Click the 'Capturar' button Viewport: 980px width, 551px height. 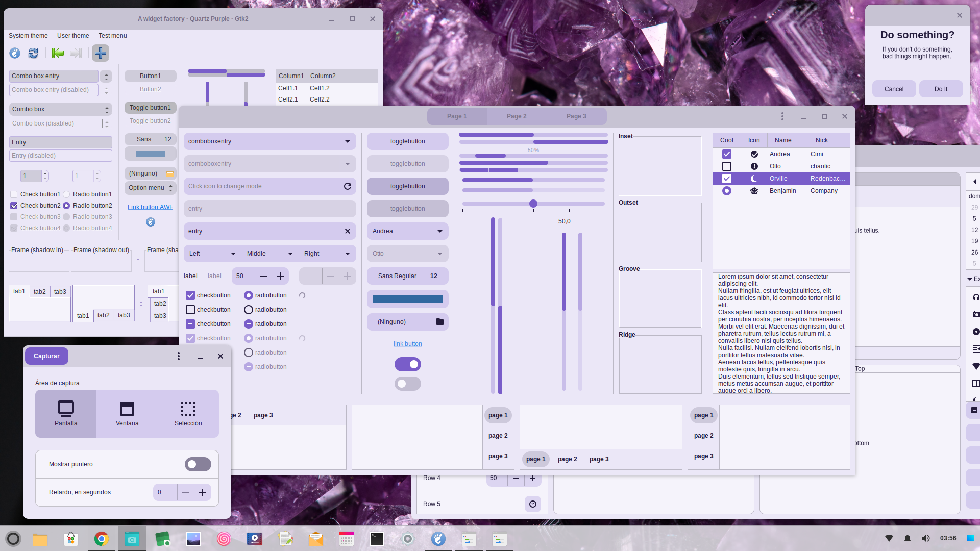[x=46, y=356]
